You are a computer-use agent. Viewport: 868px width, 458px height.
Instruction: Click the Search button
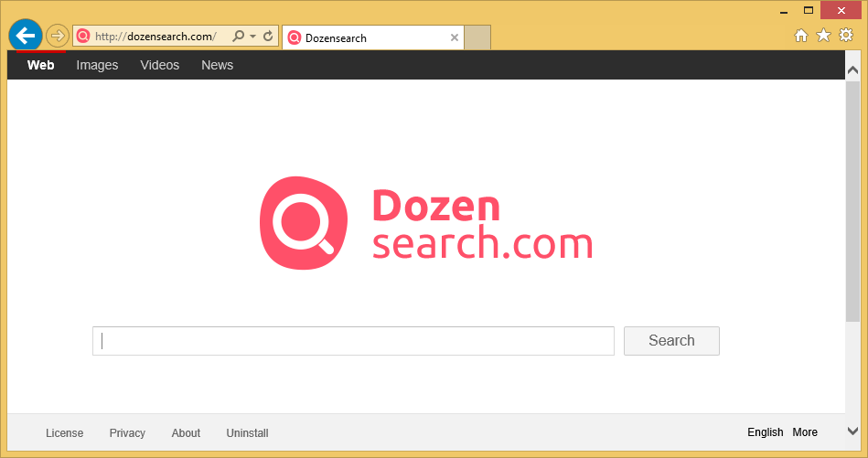671,341
